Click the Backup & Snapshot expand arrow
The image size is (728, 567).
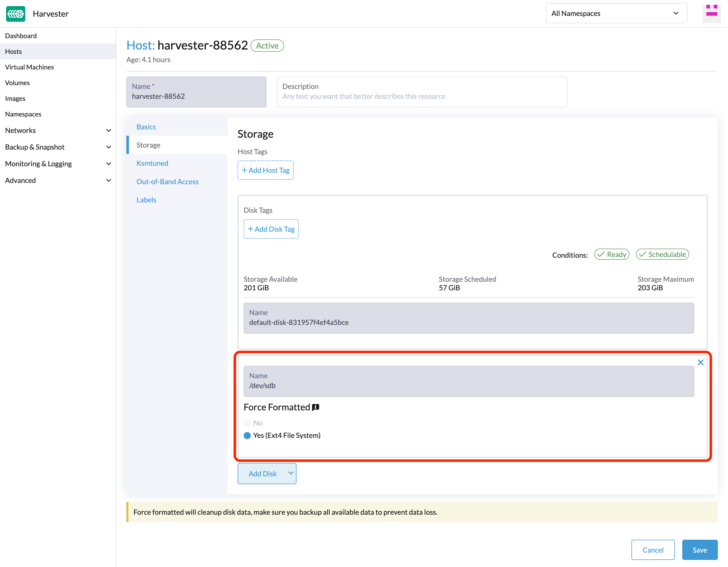(x=108, y=147)
